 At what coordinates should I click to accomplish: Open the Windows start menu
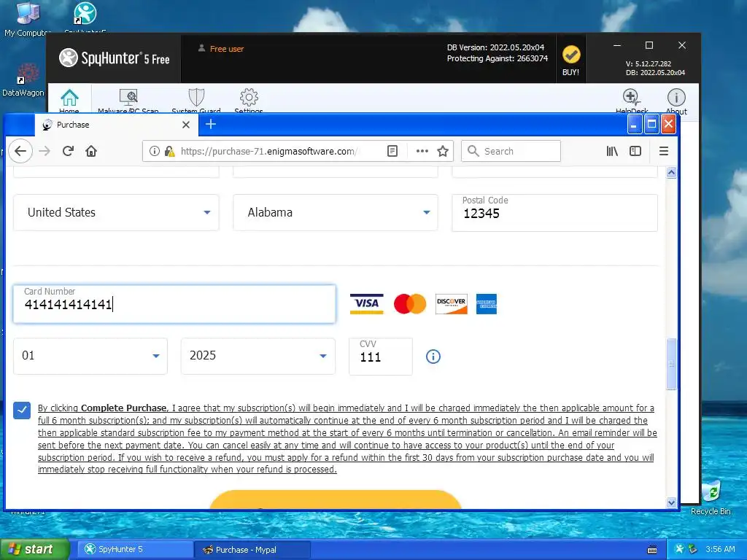coord(34,549)
